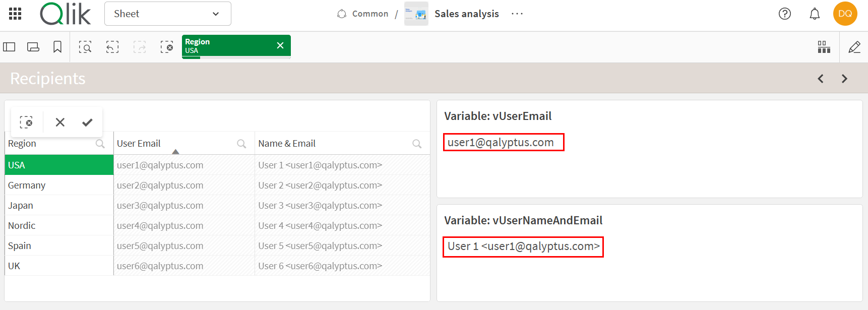The height and width of the screenshot is (310, 868).
Task: Step forward in selections
Action: click(x=140, y=47)
